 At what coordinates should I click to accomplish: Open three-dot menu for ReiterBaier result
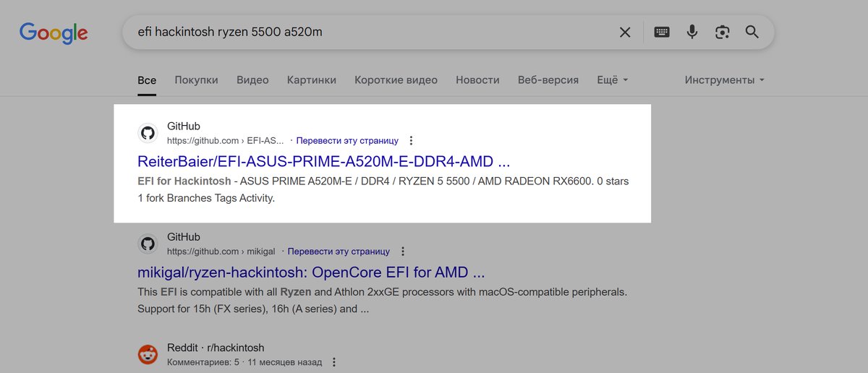click(x=412, y=140)
